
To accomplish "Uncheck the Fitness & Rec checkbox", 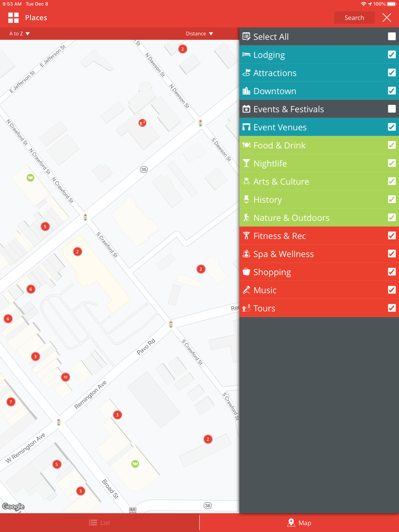I will pyautogui.click(x=392, y=236).
